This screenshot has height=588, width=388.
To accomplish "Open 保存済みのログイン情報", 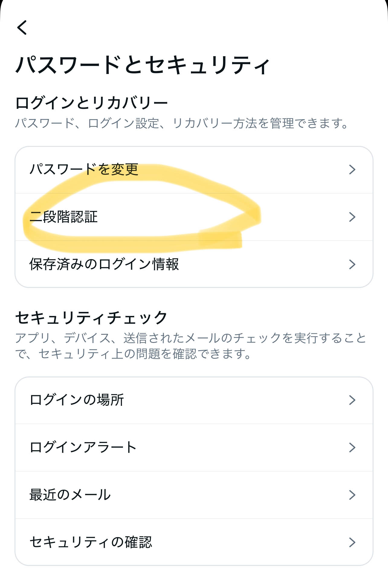I will pos(194,264).
